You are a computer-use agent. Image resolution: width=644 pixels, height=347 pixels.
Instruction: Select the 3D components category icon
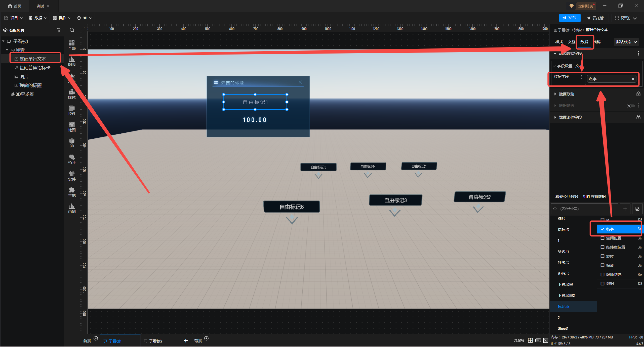click(72, 142)
